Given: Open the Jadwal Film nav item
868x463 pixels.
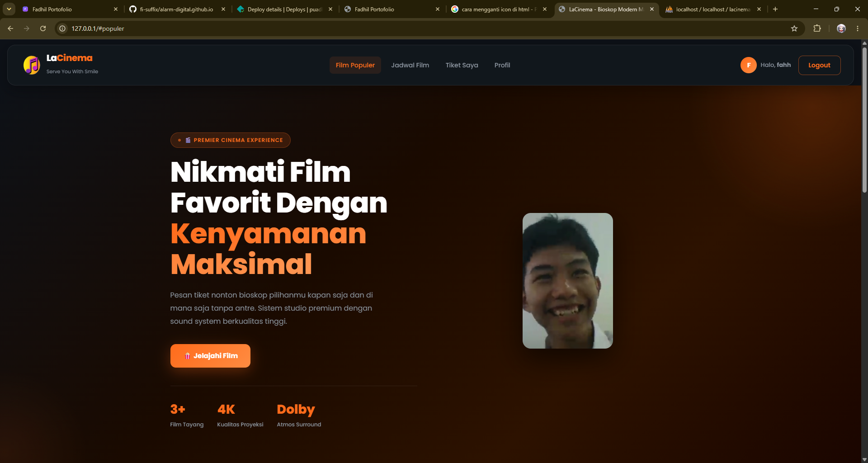Looking at the screenshot, I should pyautogui.click(x=410, y=65).
